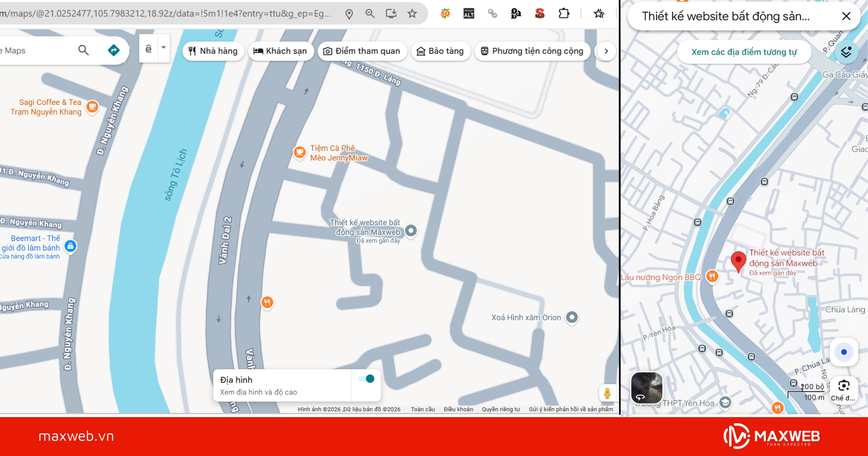This screenshot has height=456, width=868.
Task: Show more category chips with right chevron
Action: click(x=606, y=51)
